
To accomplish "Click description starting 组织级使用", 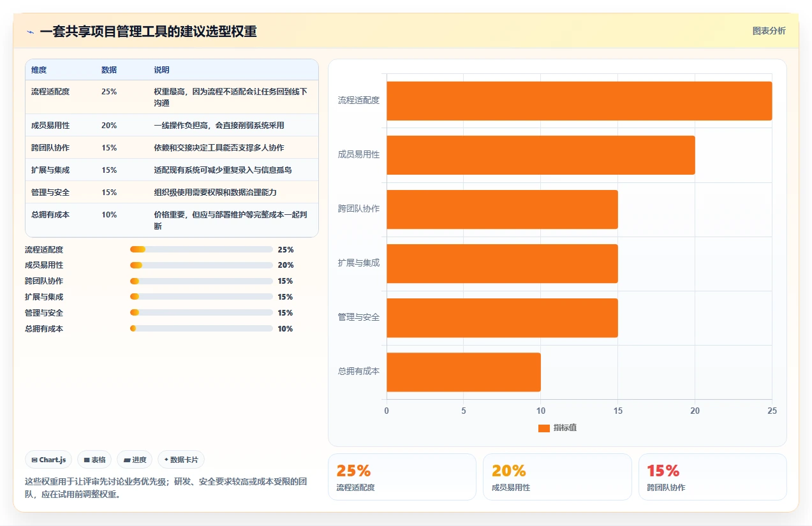I will [215, 193].
